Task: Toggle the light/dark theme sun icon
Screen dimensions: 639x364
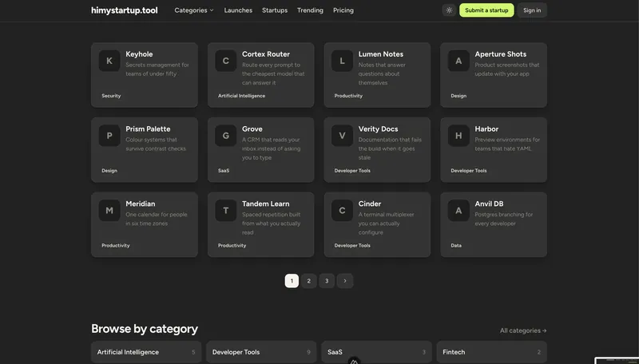Action: (449, 10)
